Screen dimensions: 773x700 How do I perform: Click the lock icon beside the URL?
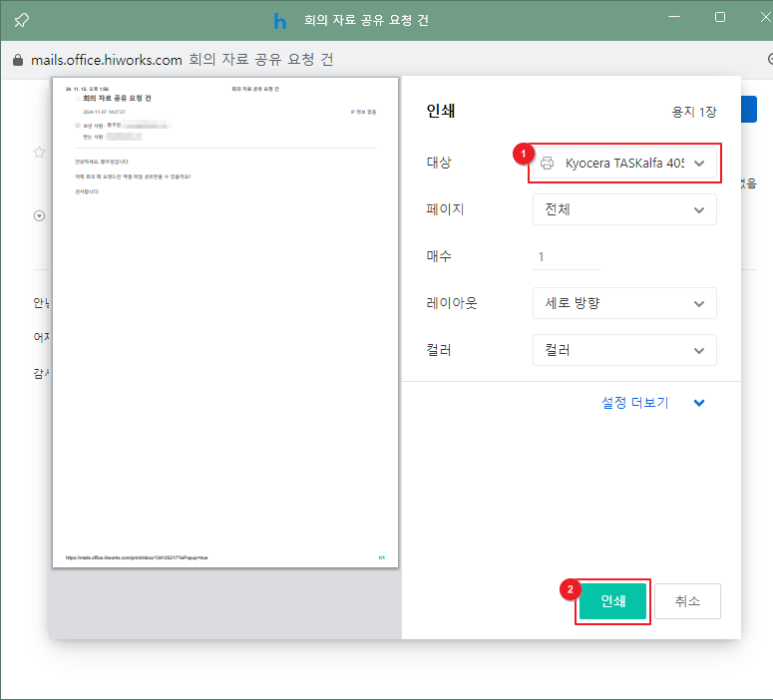(x=17, y=60)
